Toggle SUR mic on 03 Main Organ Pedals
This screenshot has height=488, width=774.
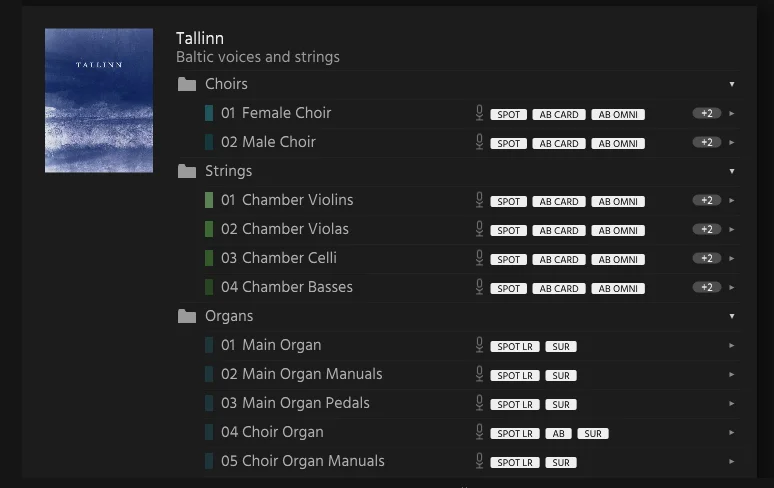point(561,405)
